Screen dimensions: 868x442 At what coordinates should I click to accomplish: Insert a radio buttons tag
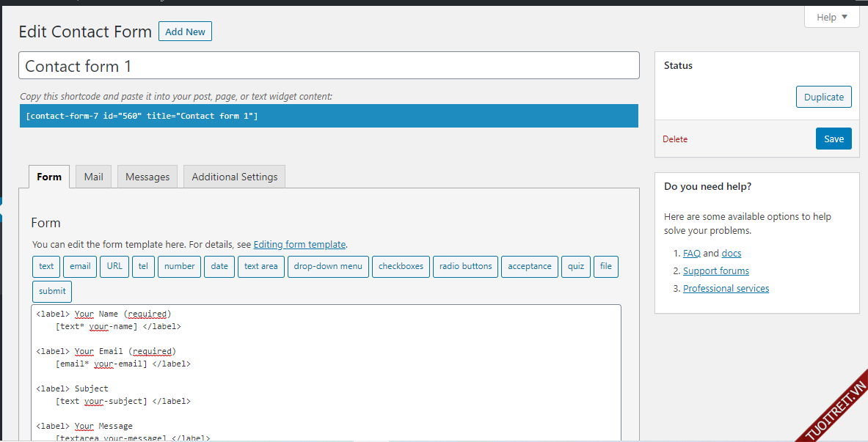click(465, 266)
